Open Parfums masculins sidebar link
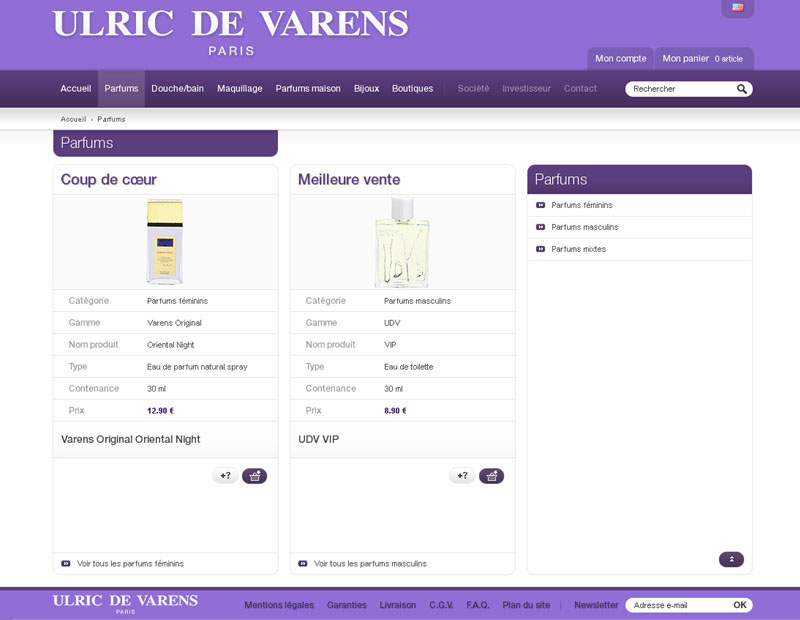This screenshot has width=800, height=620. (585, 227)
